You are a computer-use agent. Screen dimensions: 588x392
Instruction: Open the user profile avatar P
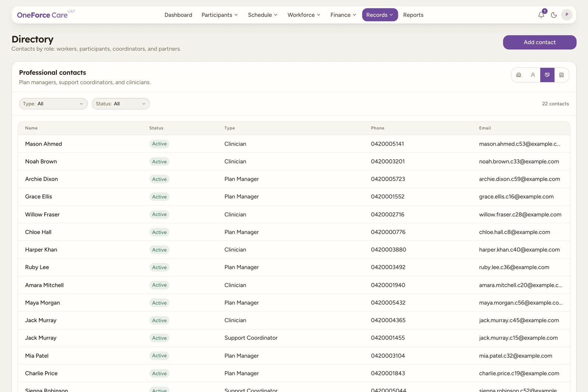pyautogui.click(x=567, y=15)
